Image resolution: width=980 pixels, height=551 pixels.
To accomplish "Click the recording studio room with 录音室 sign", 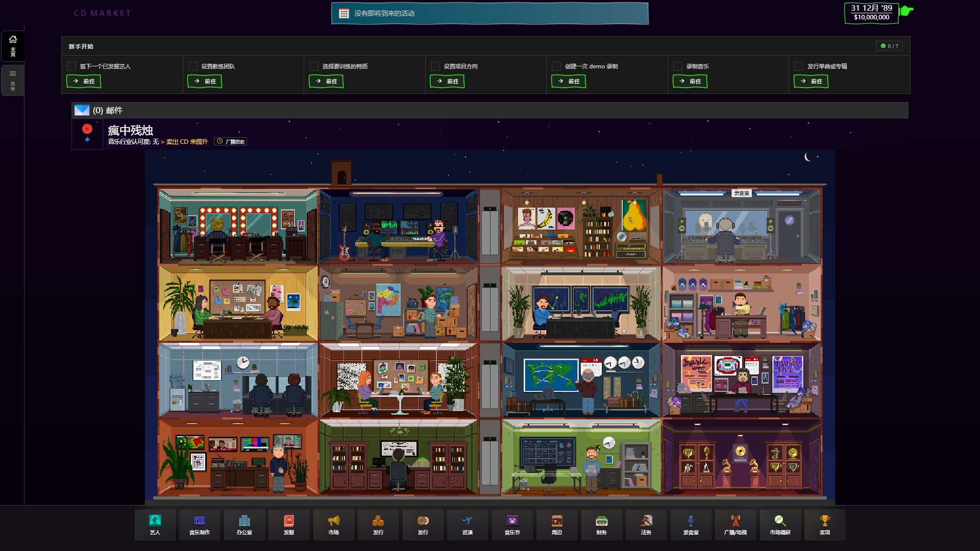I will pos(742,227).
